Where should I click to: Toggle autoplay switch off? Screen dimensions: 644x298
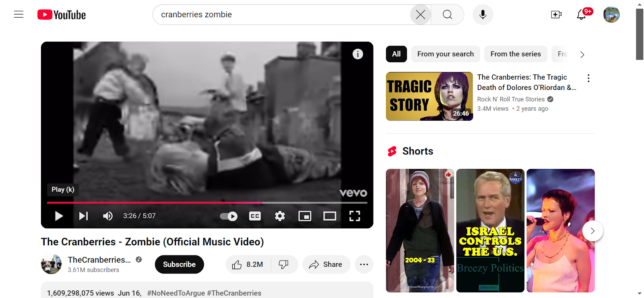click(x=229, y=216)
